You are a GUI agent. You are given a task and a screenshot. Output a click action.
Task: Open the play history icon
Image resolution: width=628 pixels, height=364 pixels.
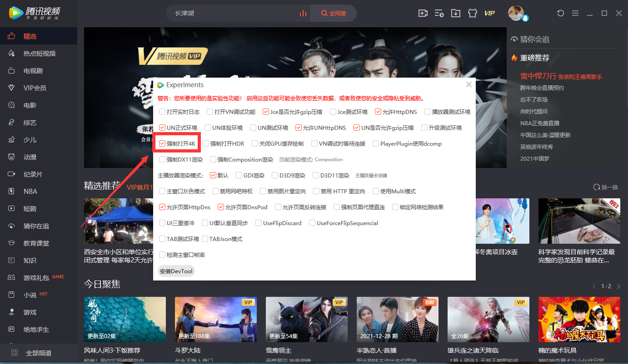click(x=439, y=13)
